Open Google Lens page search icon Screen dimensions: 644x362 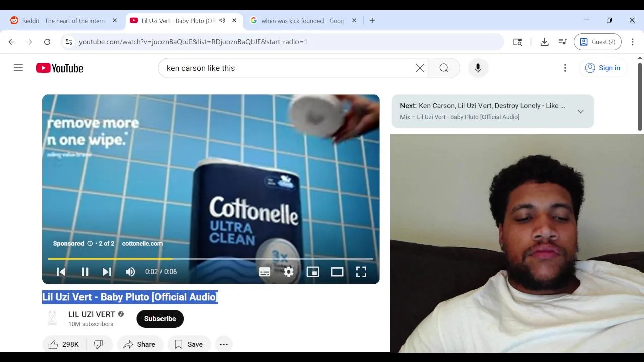(x=517, y=42)
